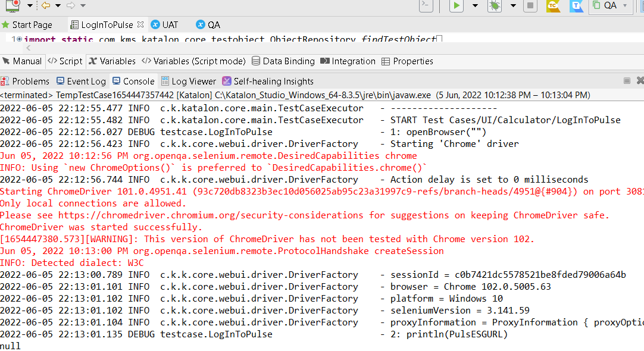644x351 pixels.
Task: Open the debug options dropdown arrow
Action: pyautogui.click(x=512, y=7)
